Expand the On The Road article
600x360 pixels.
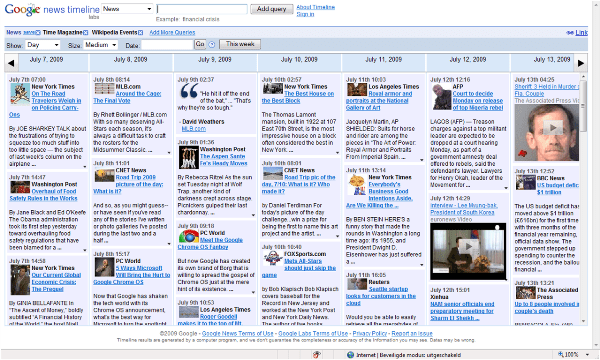pos(85,167)
